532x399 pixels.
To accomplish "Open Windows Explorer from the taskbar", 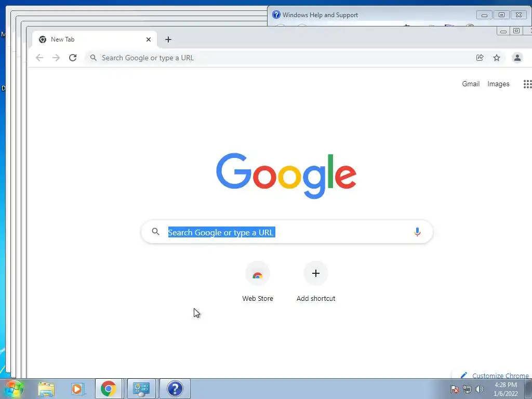I will 46,389.
